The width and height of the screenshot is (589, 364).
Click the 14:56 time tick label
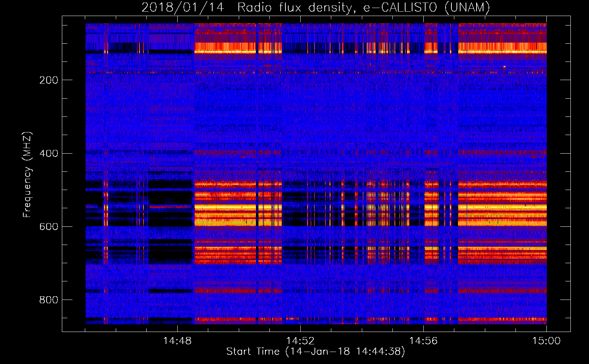click(x=423, y=341)
